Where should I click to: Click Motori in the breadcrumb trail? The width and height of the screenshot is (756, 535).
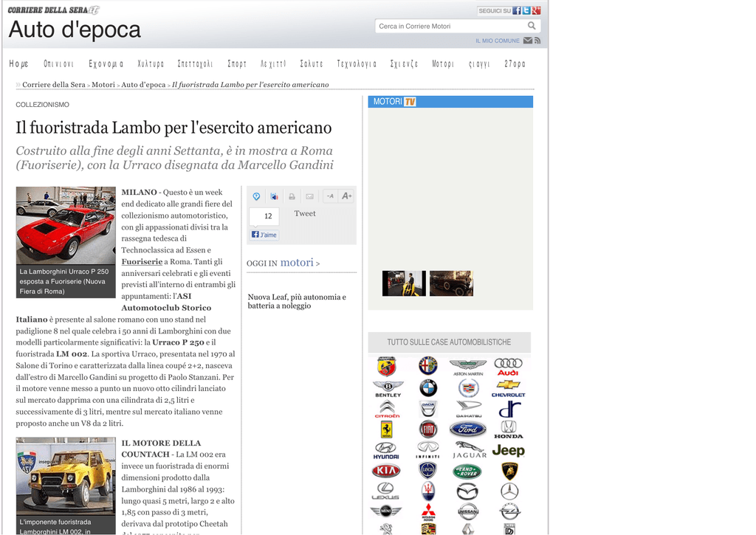(x=103, y=84)
